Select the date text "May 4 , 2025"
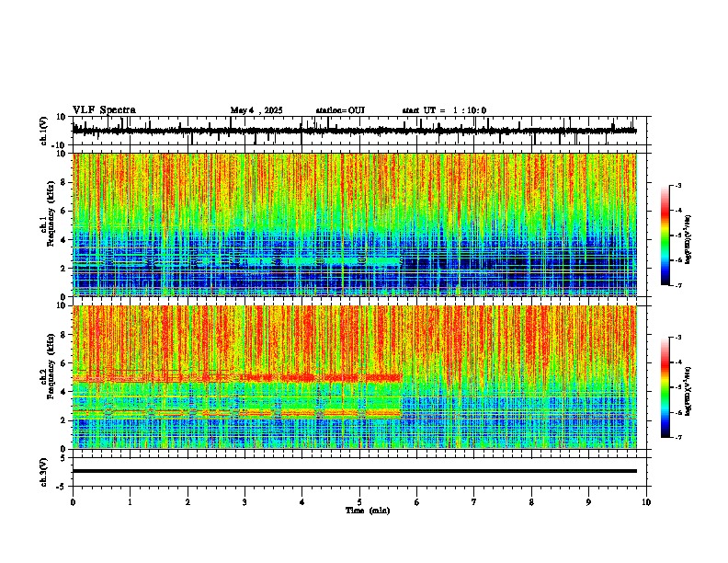 point(256,110)
